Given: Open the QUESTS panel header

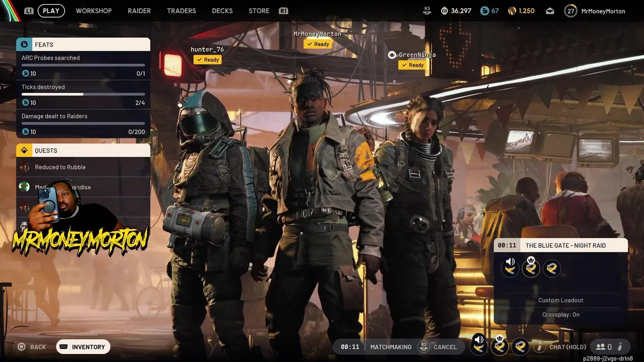Looking at the screenshot, I should 83,150.
